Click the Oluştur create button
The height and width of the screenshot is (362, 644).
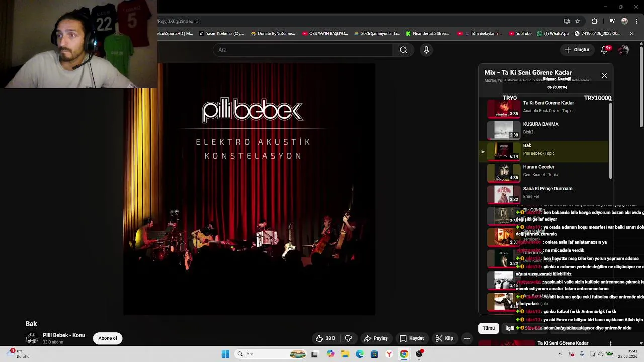point(577,50)
